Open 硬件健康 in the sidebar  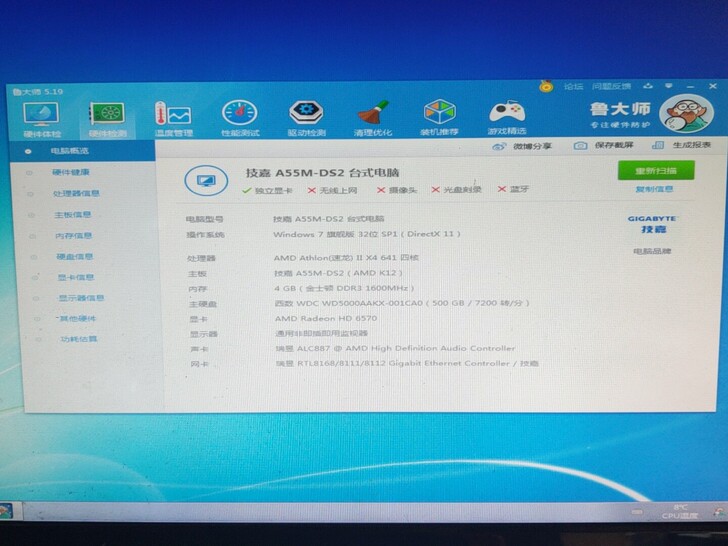(x=71, y=172)
